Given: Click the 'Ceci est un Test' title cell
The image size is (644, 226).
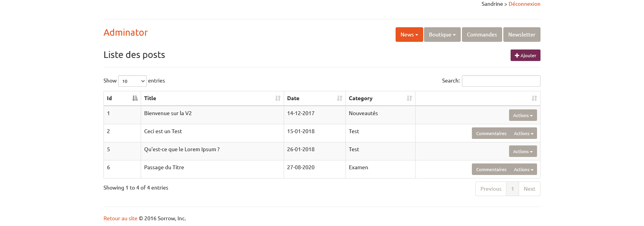Looking at the screenshot, I should (x=212, y=133).
